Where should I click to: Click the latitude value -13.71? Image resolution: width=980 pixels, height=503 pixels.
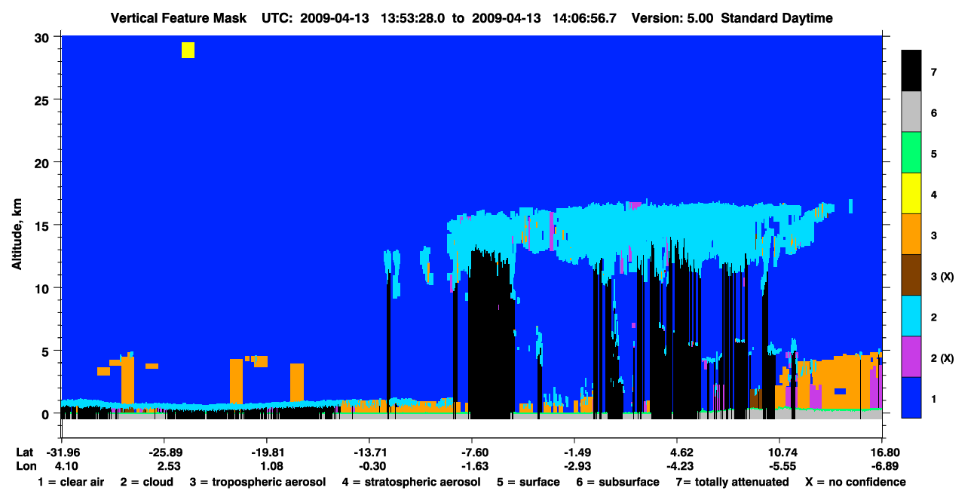point(369,452)
